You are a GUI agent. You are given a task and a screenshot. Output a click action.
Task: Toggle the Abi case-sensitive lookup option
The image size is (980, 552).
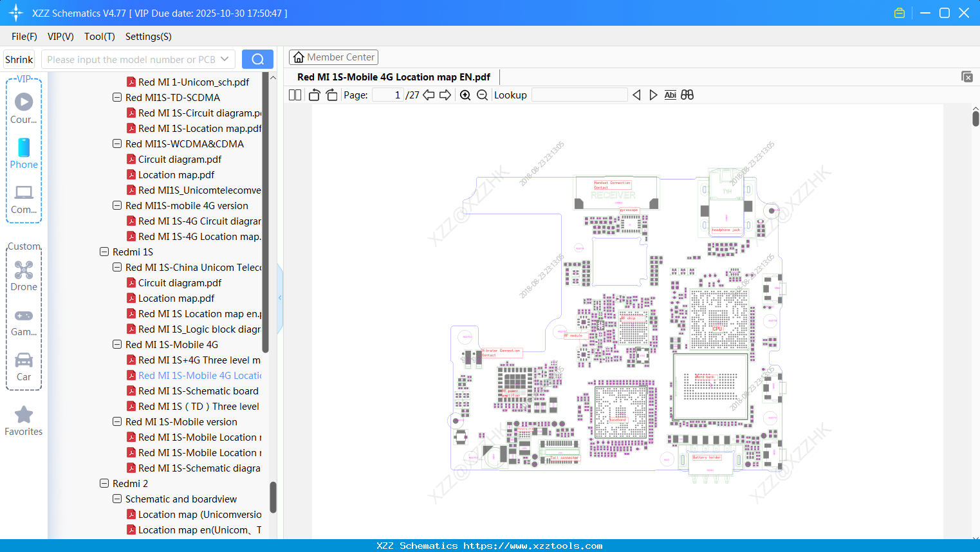(670, 95)
